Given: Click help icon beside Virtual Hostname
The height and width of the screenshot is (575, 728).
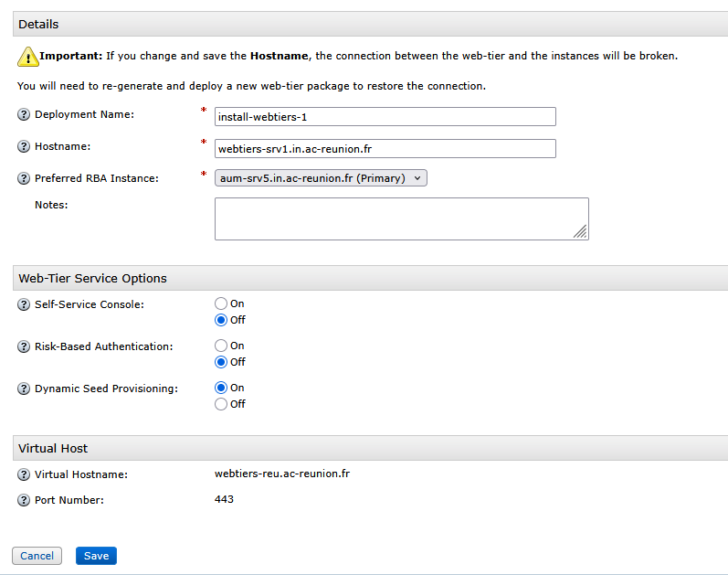Looking at the screenshot, I should coord(24,475).
